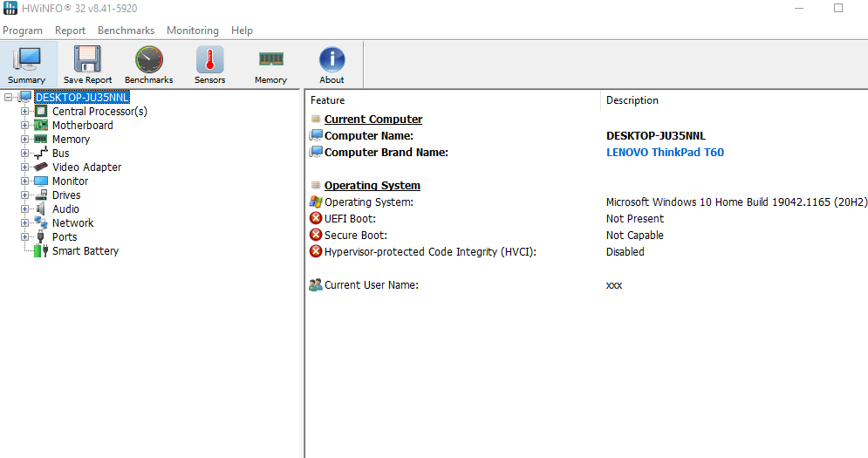
Task: Select the Current Computer section heading
Action: [x=373, y=119]
